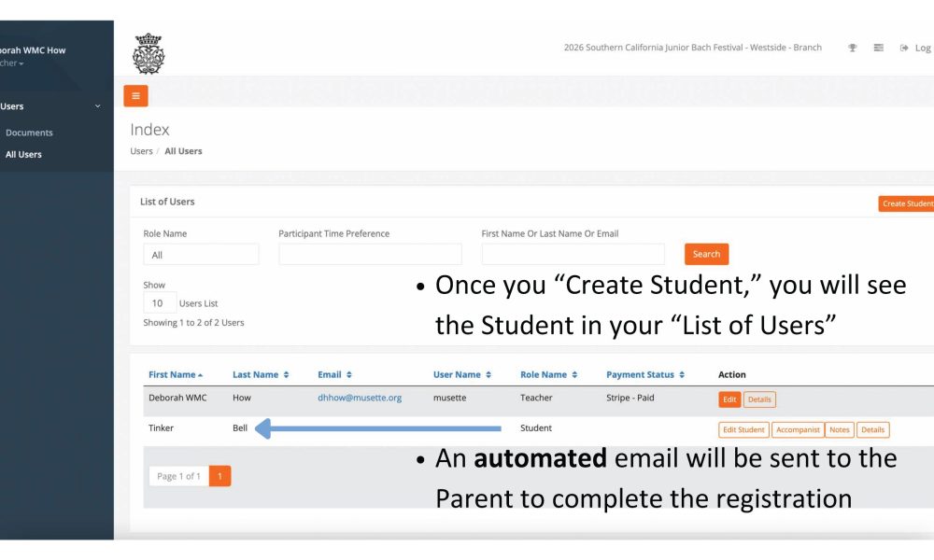Click the festival crest logo

click(x=149, y=53)
